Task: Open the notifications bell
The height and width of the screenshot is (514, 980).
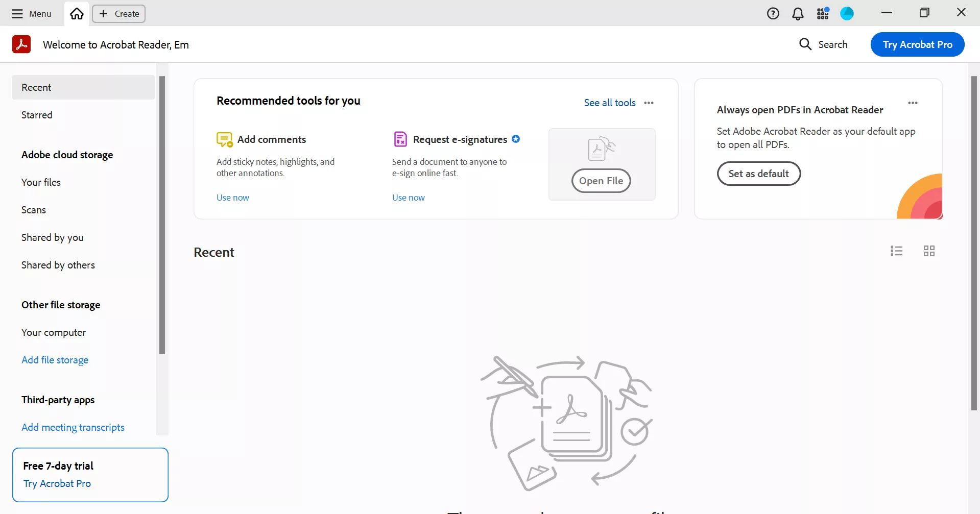Action: (x=797, y=14)
